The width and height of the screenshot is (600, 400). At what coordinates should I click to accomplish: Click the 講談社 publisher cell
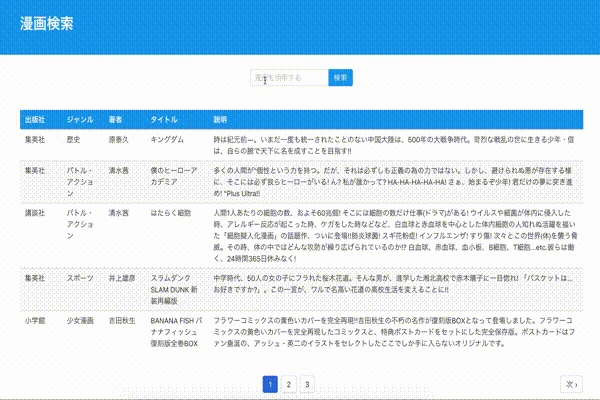click(x=35, y=213)
